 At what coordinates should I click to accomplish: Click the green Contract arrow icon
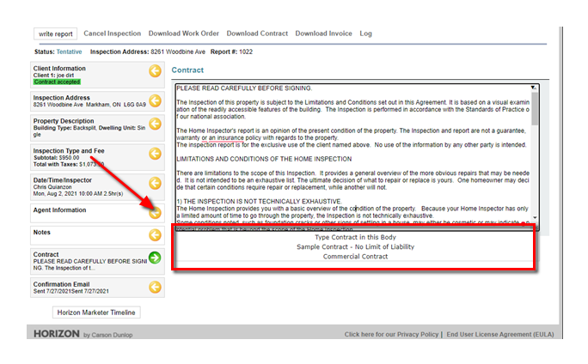(155, 258)
